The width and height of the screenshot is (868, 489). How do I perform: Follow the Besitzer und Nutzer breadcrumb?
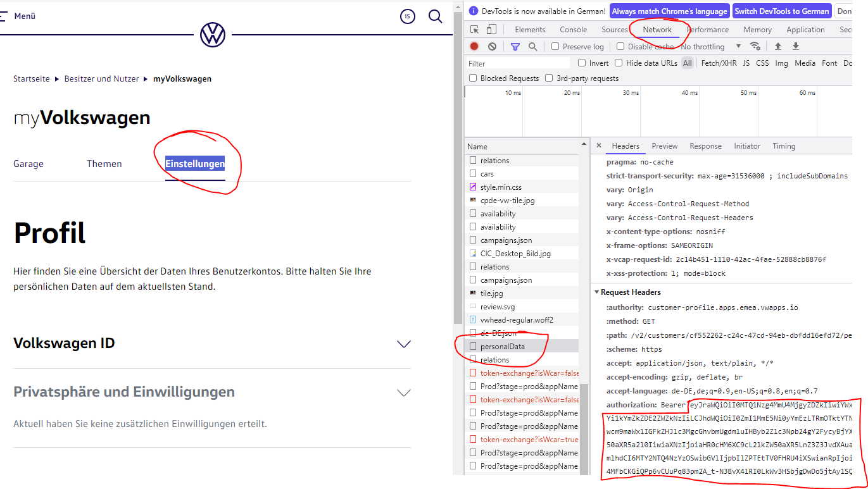click(x=101, y=79)
